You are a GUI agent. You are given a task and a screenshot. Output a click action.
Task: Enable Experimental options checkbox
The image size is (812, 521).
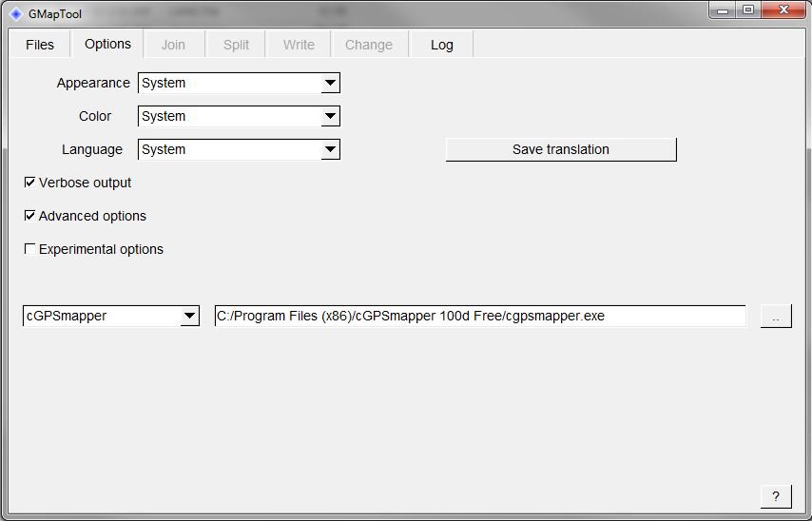tap(30, 249)
